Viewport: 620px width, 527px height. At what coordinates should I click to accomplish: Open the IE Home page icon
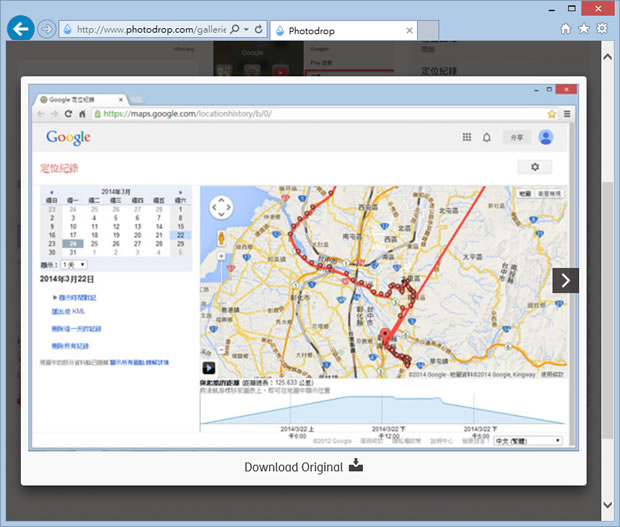pos(566,28)
